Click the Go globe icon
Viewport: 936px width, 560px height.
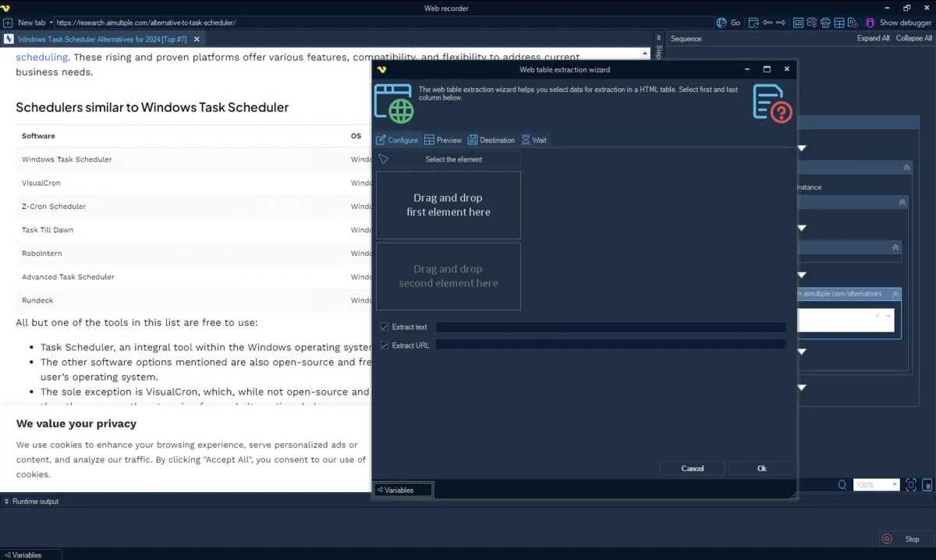point(721,23)
